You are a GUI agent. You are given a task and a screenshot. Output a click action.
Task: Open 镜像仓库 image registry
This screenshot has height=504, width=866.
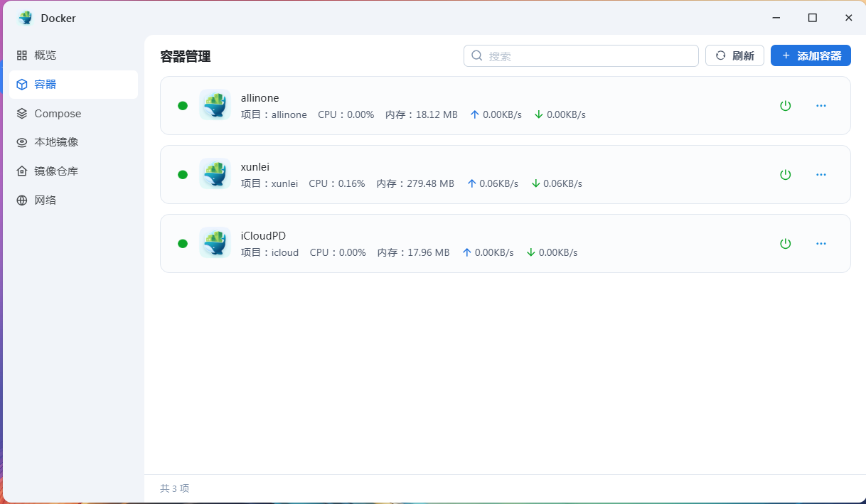73,171
